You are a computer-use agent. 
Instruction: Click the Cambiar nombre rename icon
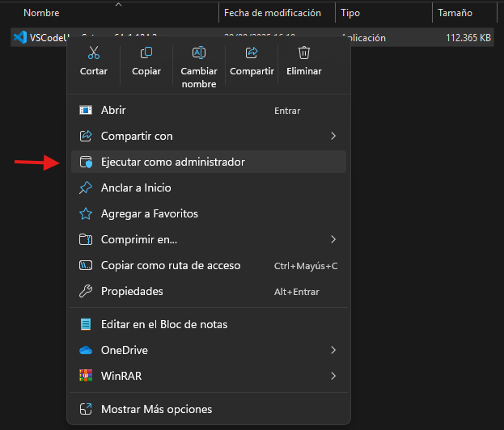[x=199, y=53]
